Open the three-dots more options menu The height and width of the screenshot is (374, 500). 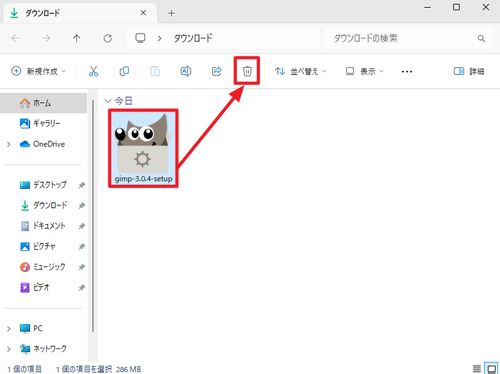click(x=407, y=71)
